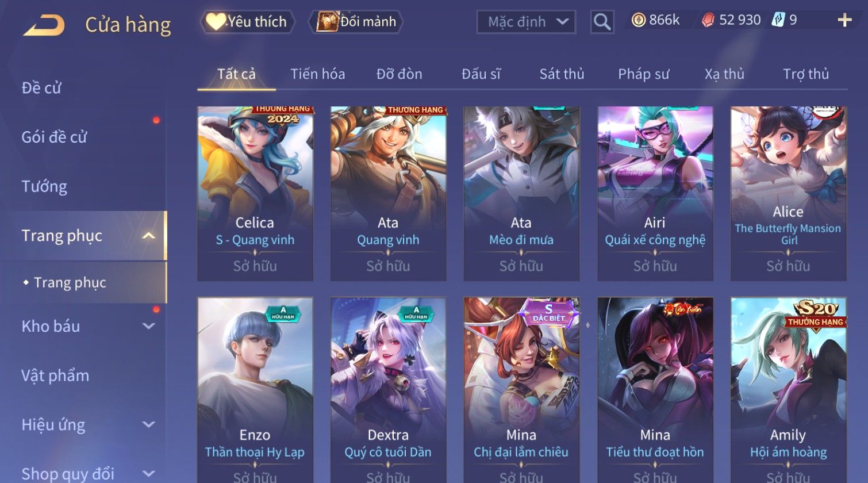Viewport: 868px width, 483px height.
Task: Expand the Hiệu ứng sidebar section
Action: [x=148, y=424]
